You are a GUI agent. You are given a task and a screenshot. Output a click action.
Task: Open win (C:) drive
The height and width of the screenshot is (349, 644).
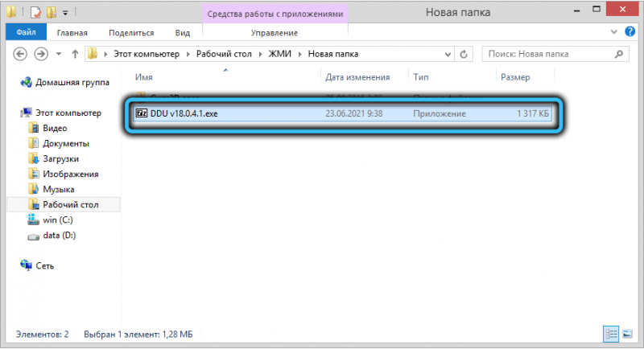coord(57,220)
